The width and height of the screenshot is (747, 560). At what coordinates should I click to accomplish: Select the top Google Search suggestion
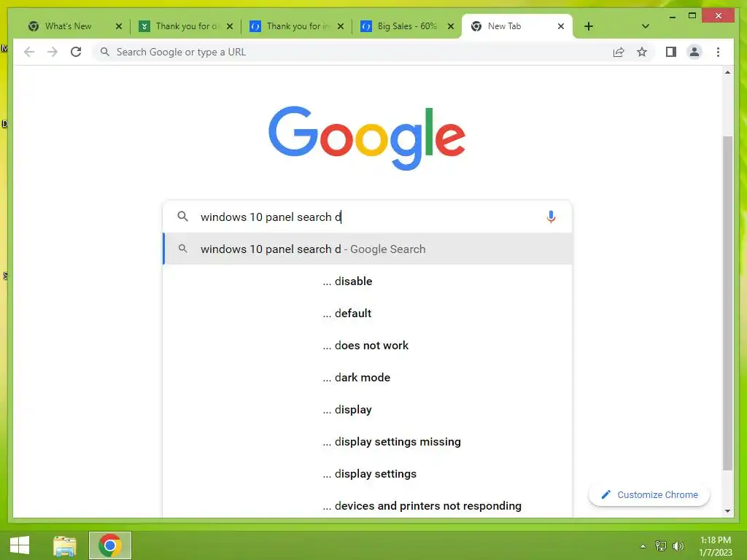pos(368,249)
